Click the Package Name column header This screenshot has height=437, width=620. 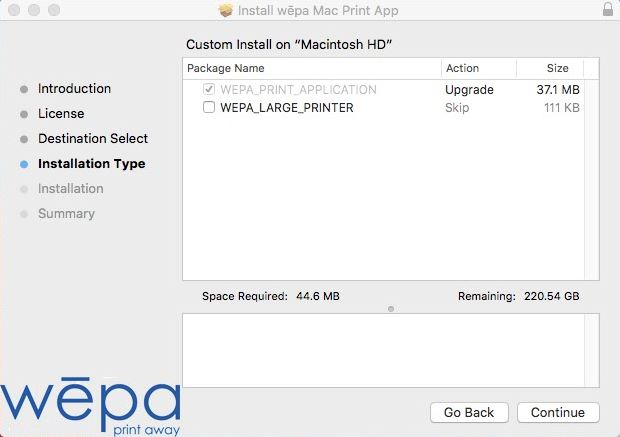(312, 68)
